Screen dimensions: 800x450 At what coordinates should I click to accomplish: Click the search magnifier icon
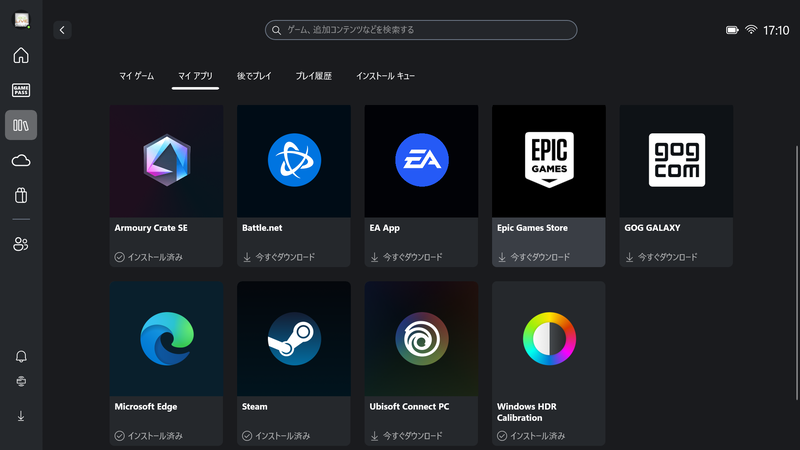[277, 30]
